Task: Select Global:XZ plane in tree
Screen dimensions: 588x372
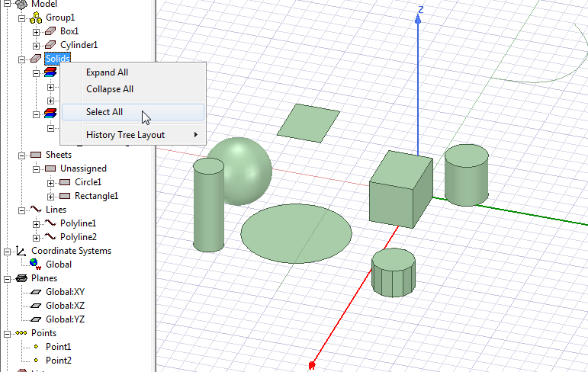Action: pyautogui.click(x=64, y=306)
